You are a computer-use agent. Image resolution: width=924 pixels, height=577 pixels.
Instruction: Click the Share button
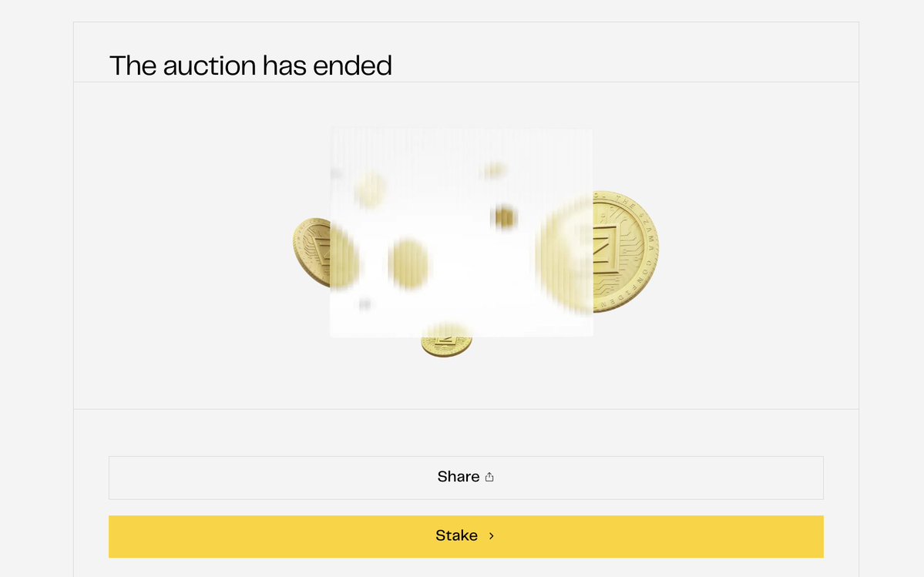pos(465,478)
